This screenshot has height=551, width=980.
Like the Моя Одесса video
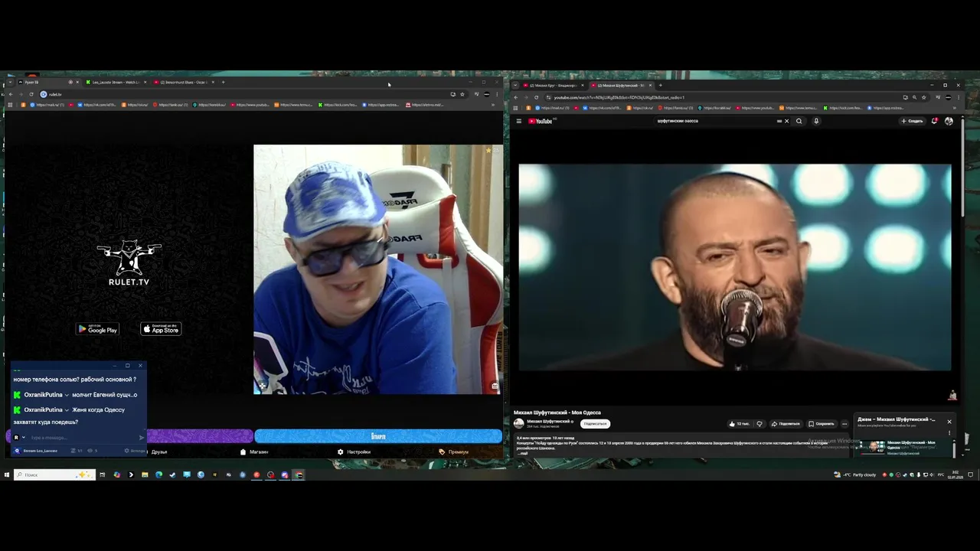tap(739, 423)
